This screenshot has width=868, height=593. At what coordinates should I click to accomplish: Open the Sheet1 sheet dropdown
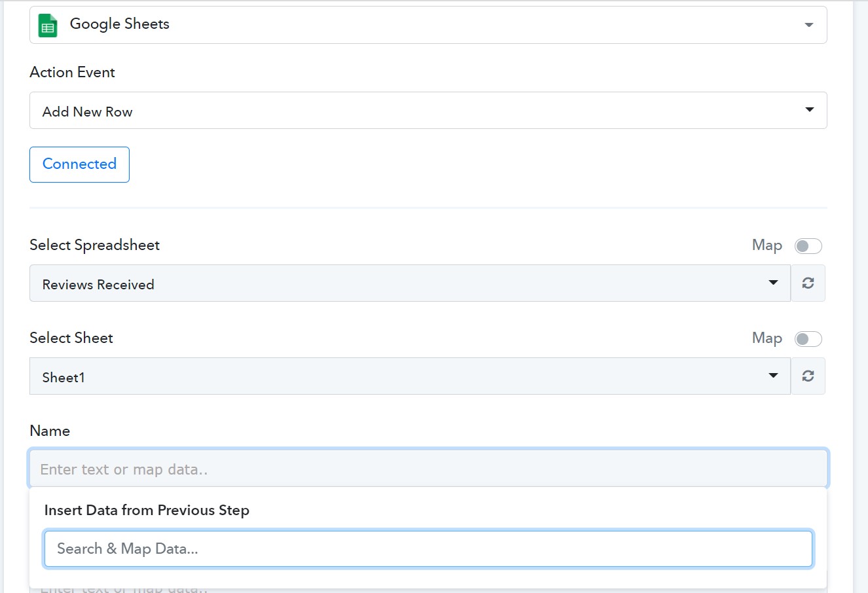[x=410, y=376]
